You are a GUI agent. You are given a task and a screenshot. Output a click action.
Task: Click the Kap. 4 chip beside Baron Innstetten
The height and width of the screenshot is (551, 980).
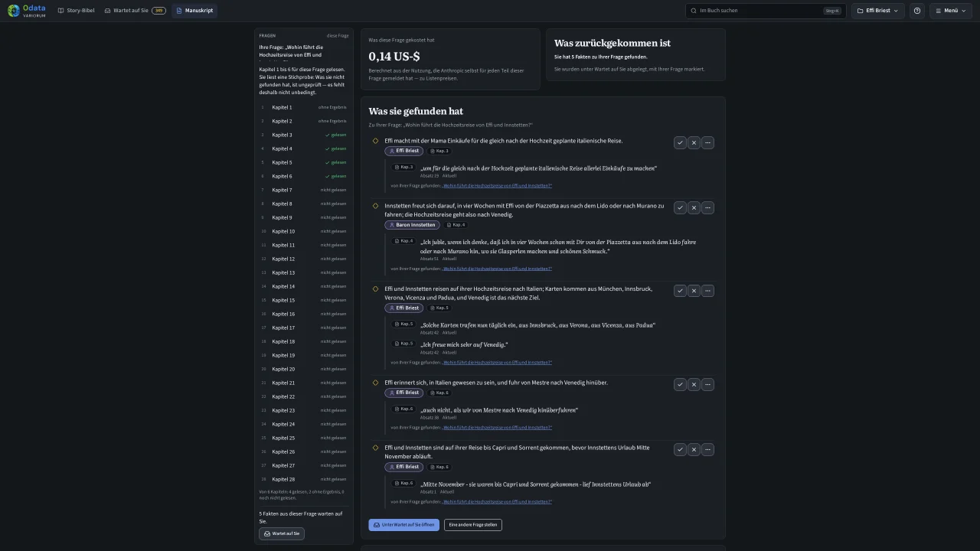click(456, 225)
